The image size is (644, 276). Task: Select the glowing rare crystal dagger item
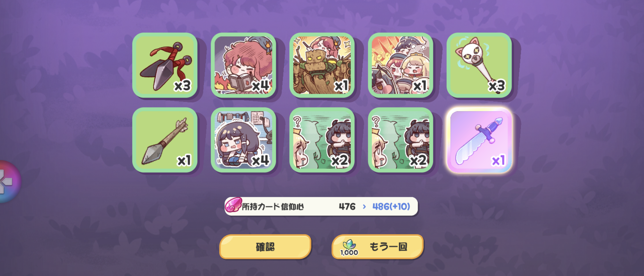coord(479,140)
